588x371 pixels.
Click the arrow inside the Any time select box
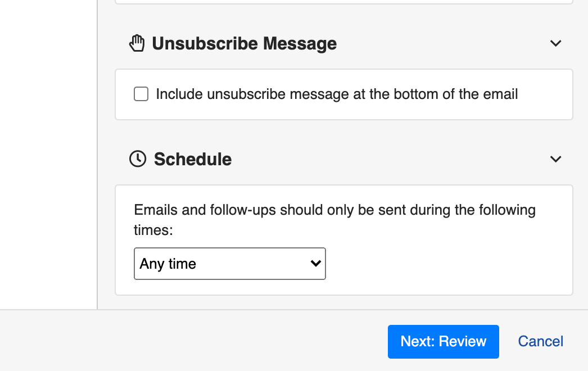(316, 263)
